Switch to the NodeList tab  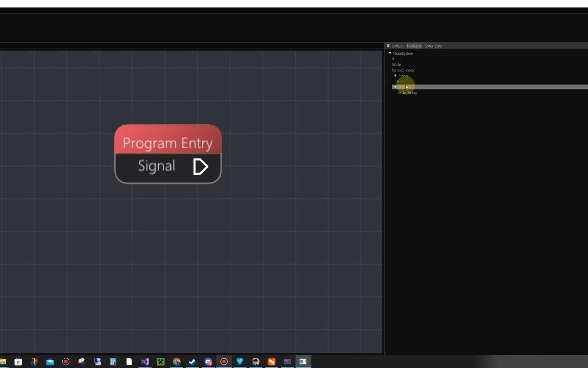pyautogui.click(x=414, y=46)
